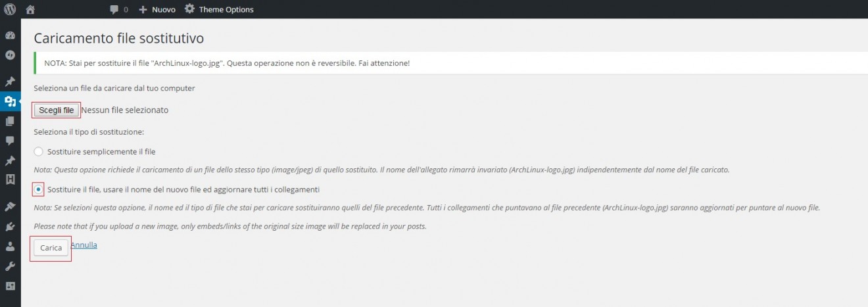
Task: Open the Settings icon in sidebar
Action: [10, 286]
